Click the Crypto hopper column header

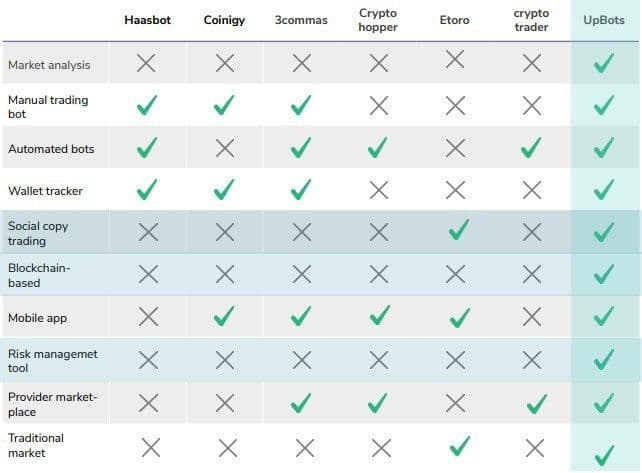point(378,20)
